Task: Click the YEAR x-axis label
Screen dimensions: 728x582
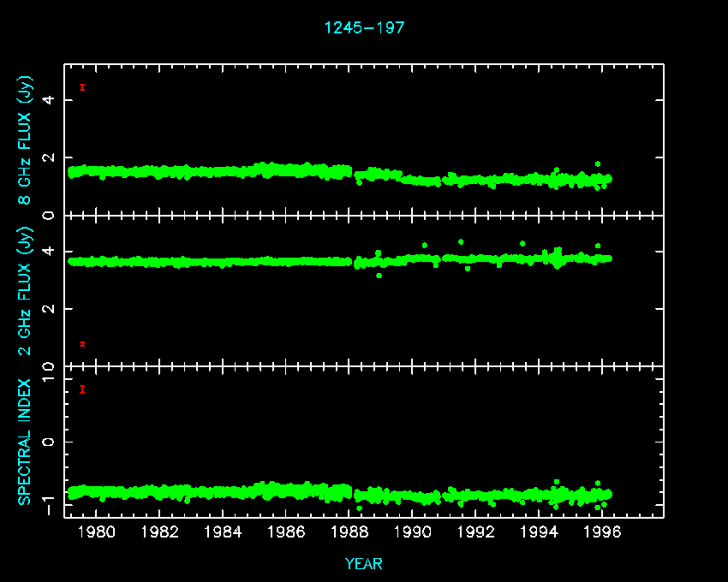Action: tap(364, 564)
